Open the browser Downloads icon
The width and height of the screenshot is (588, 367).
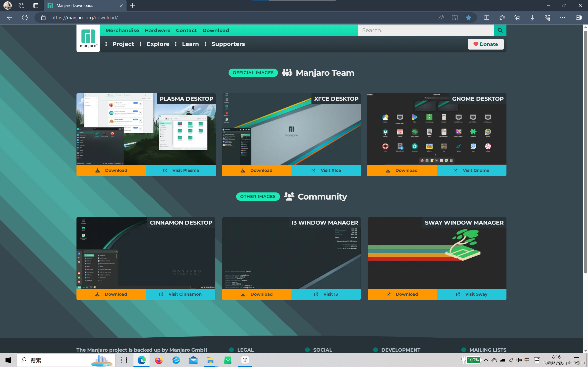(x=532, y=17)
